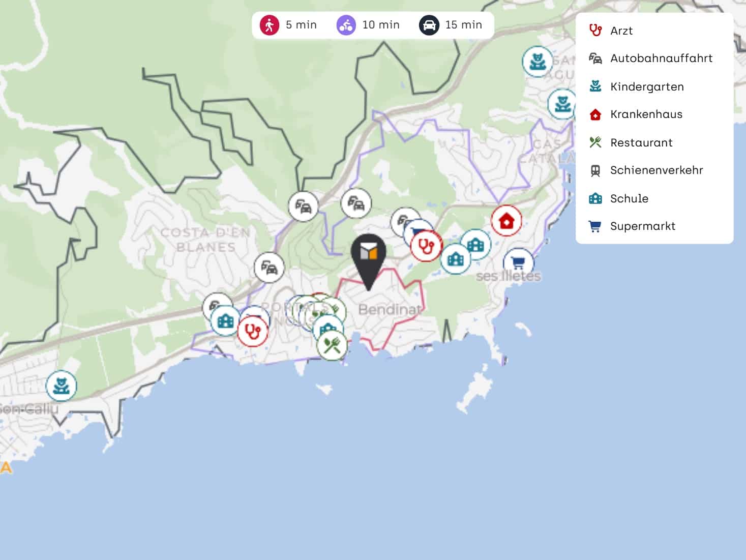Click Supermarkt legend entry
746x560 pixels.
pyautogui.click(x=632, y=226)
